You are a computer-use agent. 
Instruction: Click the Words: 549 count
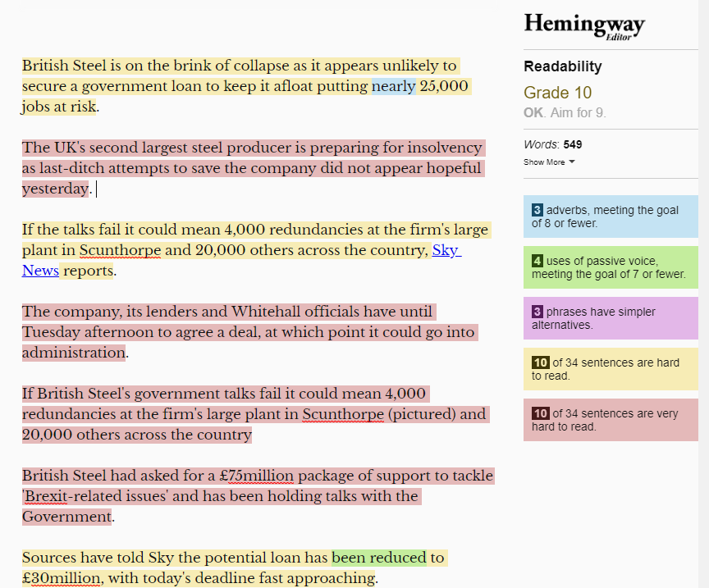tap(552, 144)
